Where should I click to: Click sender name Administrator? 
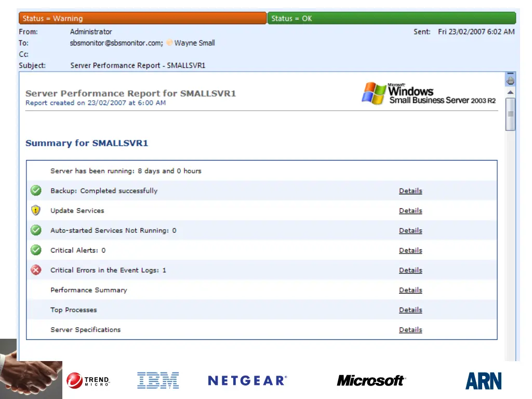[x=91, y=32]
